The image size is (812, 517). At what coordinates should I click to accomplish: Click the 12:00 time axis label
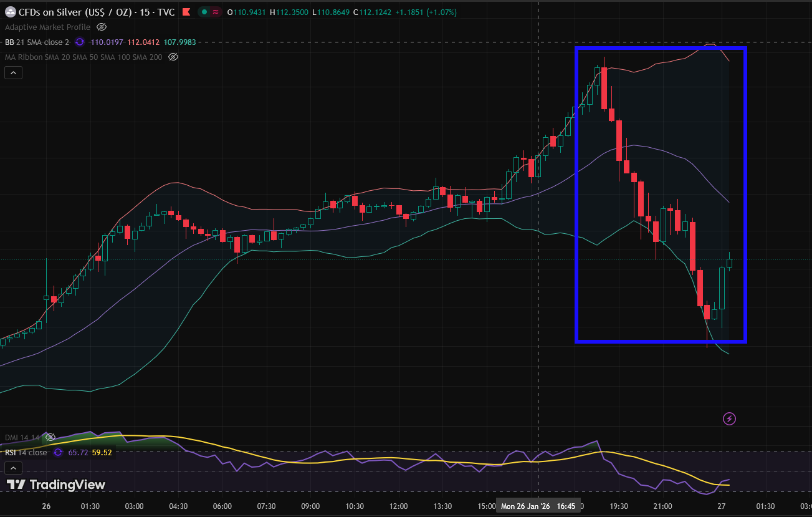point(398,506)
